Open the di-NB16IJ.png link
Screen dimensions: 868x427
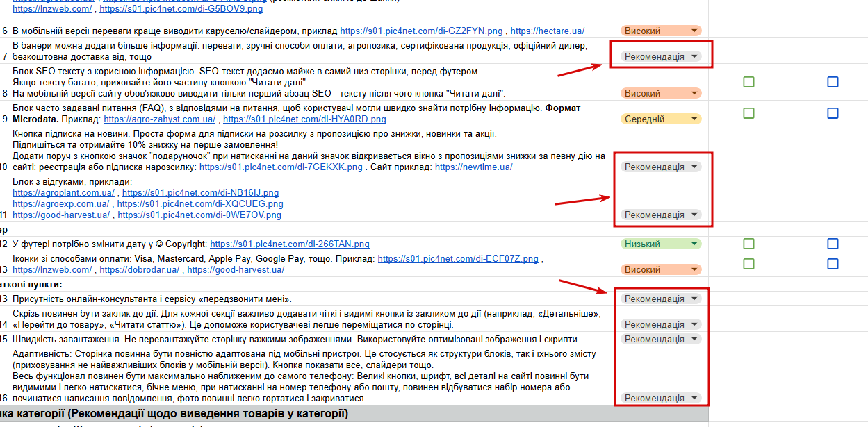200,193
